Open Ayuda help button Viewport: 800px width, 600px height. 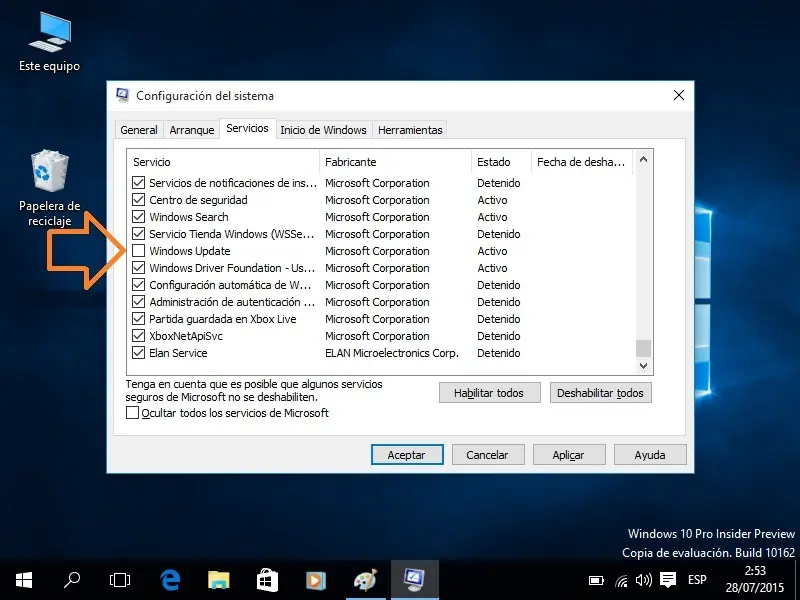click(x=649, y=455)
